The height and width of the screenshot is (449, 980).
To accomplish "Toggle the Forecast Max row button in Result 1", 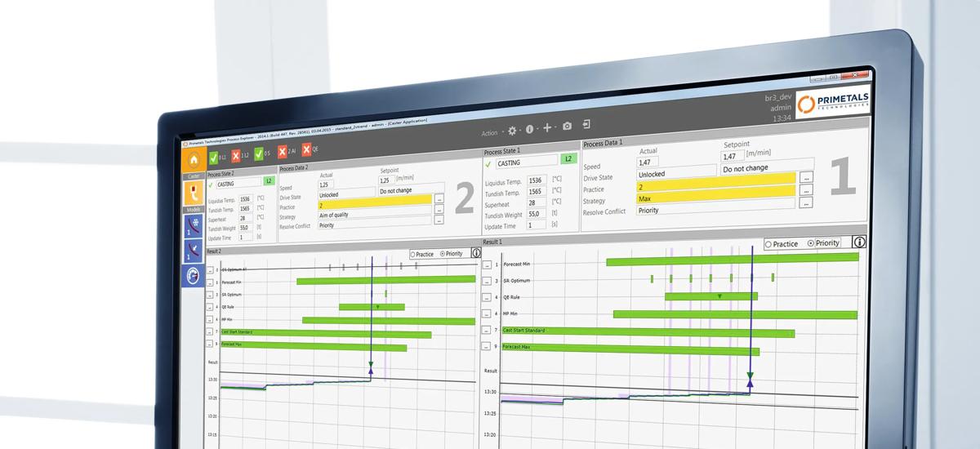I will click(x=487, y=348).
